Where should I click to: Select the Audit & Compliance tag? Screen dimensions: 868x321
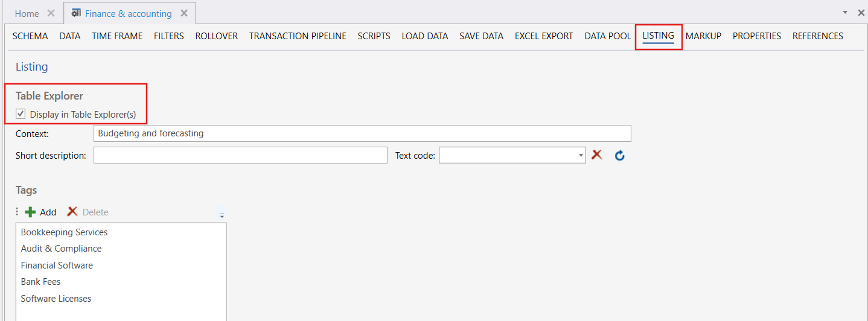[x=61, y=249]
